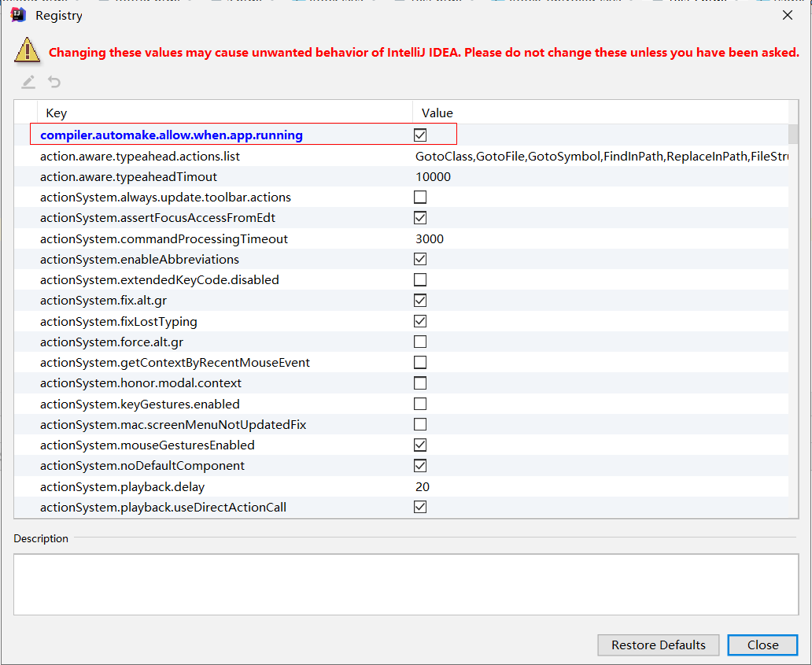812x665 pixels.
Task: Select actionSystem.getContextByRecentMouseEvent key text
Action: [175, 363]
